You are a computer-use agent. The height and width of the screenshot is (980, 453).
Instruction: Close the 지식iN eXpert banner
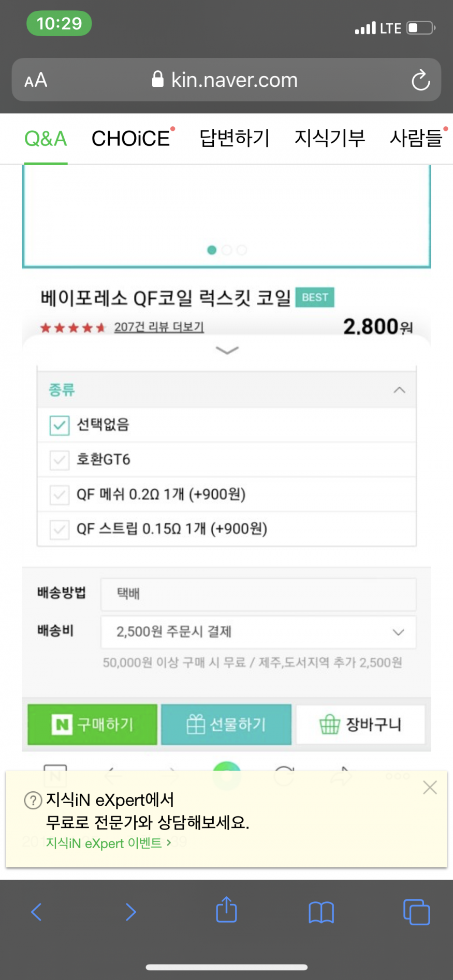tap(430, 788)
